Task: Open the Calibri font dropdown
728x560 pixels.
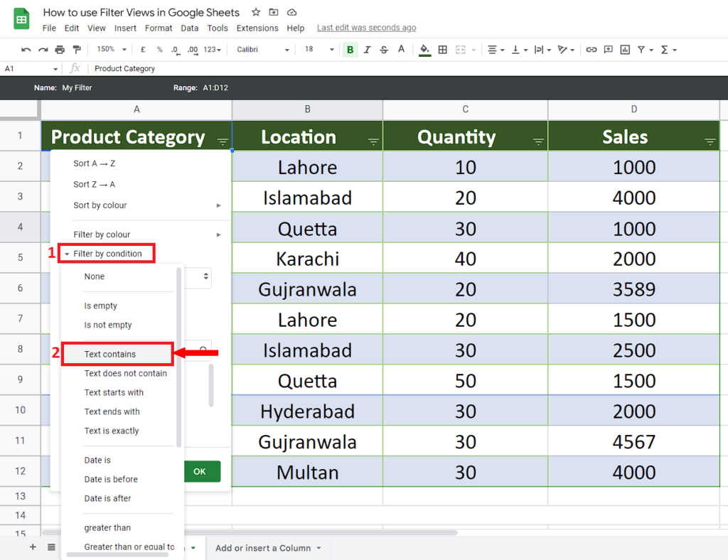Action: click(263, 50)
